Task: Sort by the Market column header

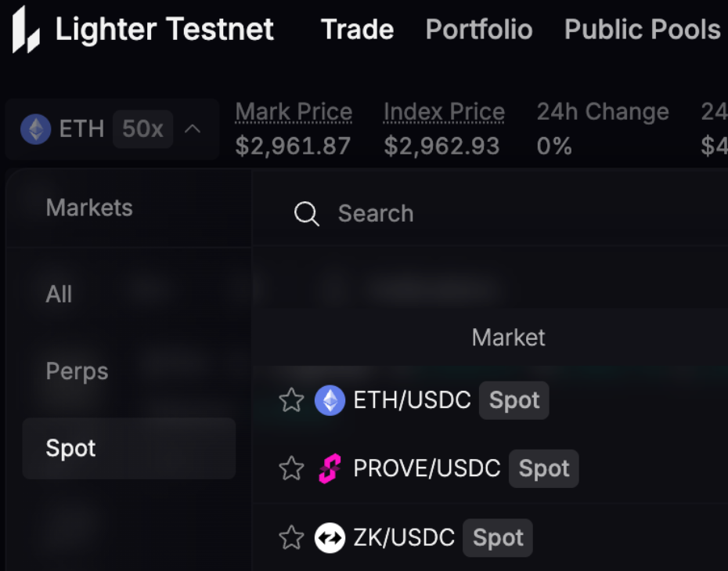Action: (508, 338)
